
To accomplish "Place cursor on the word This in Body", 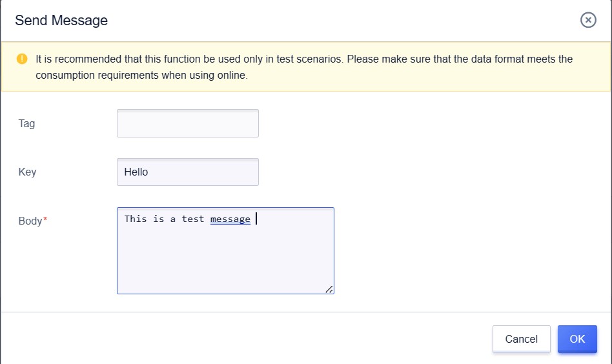I will 136,219.
